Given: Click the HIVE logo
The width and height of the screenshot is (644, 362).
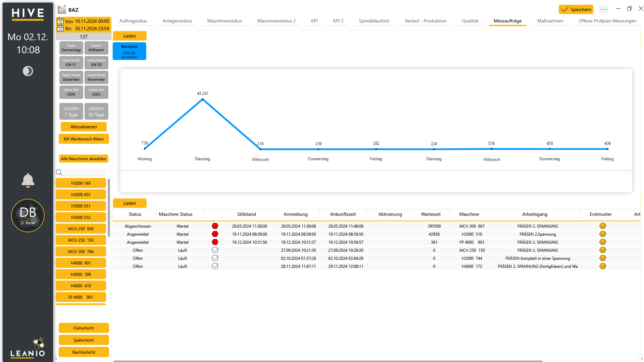Looking at the screenshot, I should pos(28,14).
